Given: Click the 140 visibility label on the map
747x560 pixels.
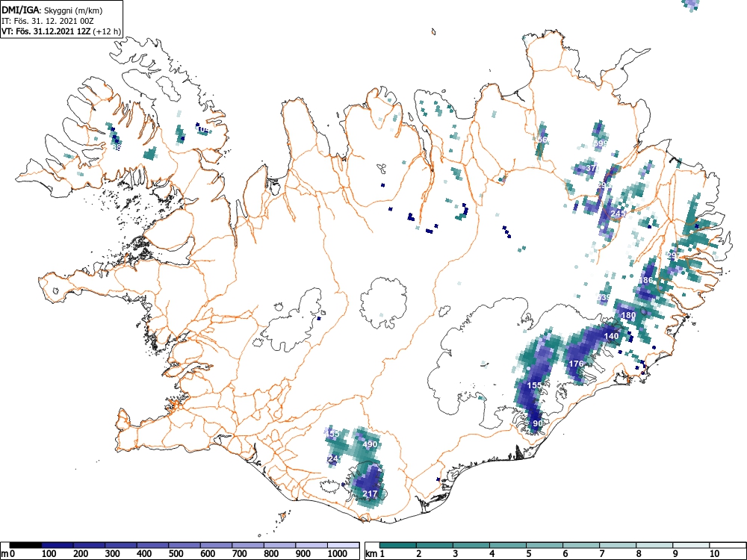Looking at the screenshot, I should point(611,336).
